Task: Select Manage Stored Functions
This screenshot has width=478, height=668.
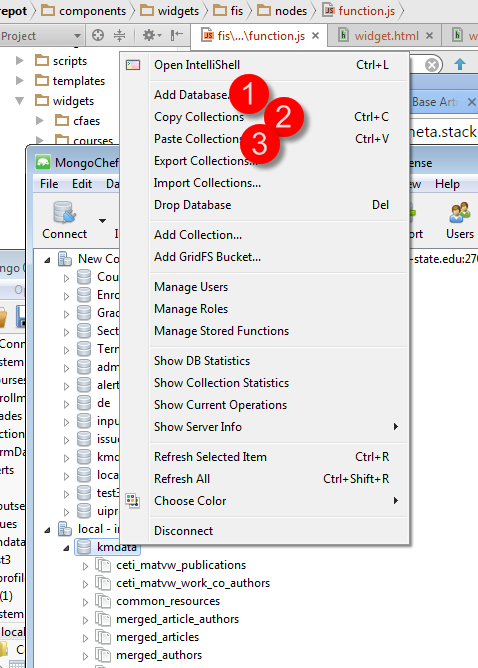Action: pyautogui.click(x=222, y=331)
